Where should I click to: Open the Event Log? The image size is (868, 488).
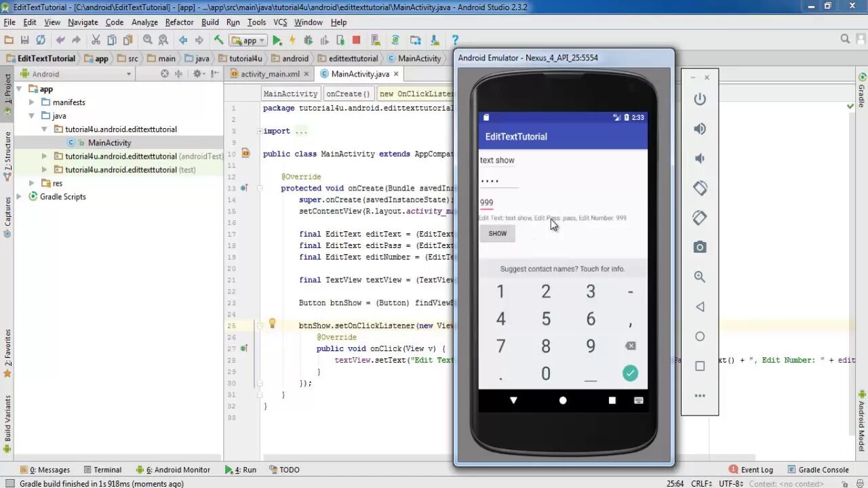coord(751,470)
